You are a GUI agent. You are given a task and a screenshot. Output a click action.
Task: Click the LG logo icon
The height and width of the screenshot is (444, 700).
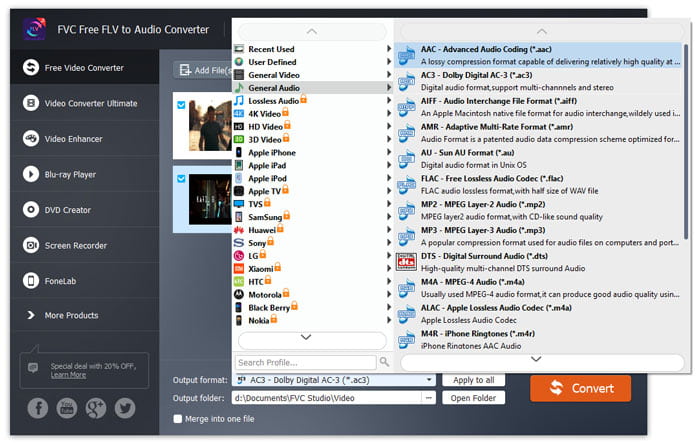click(239, 256)
